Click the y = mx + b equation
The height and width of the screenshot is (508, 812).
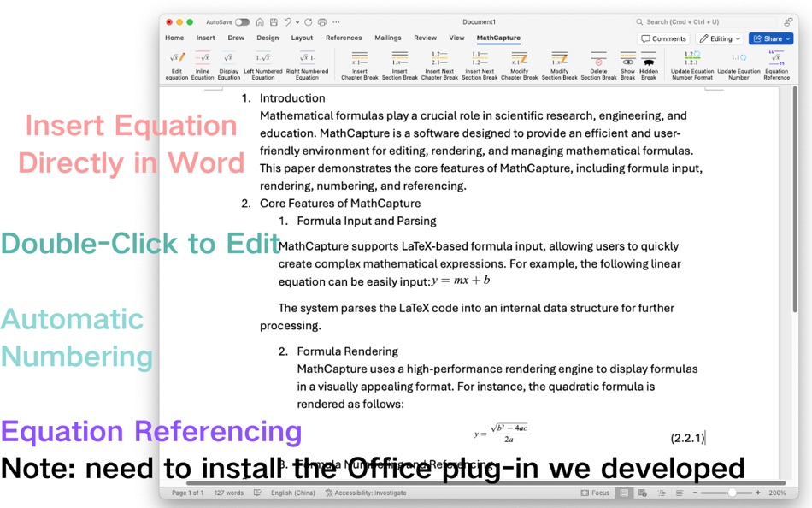click(461, 281)
